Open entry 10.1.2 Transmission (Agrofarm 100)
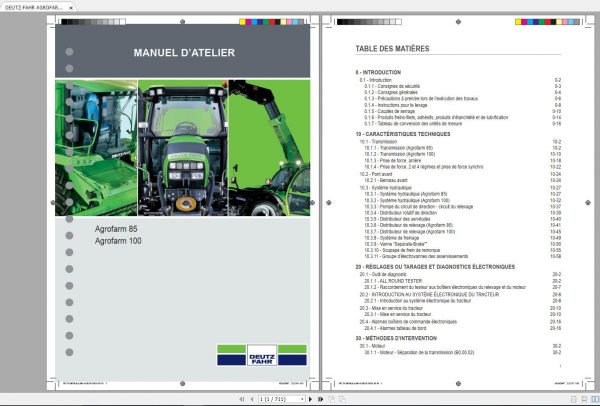 399,154
